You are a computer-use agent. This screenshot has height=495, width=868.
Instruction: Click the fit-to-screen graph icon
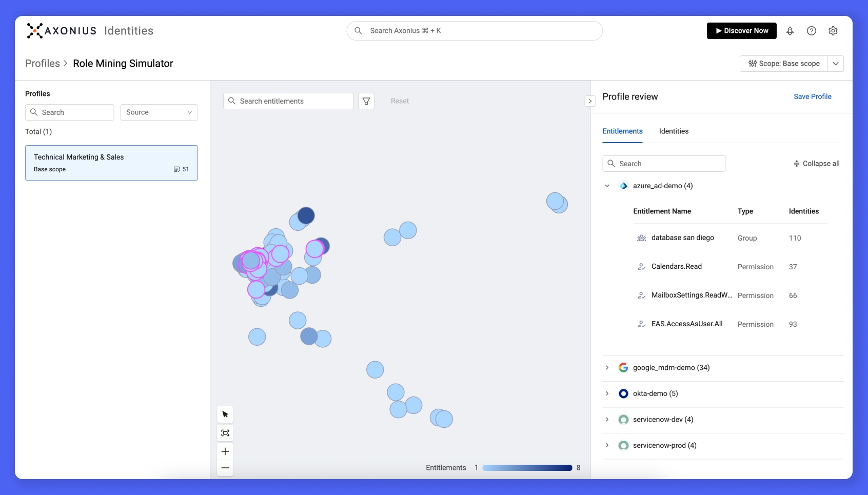pyautogui.click(x=225, y=433)
